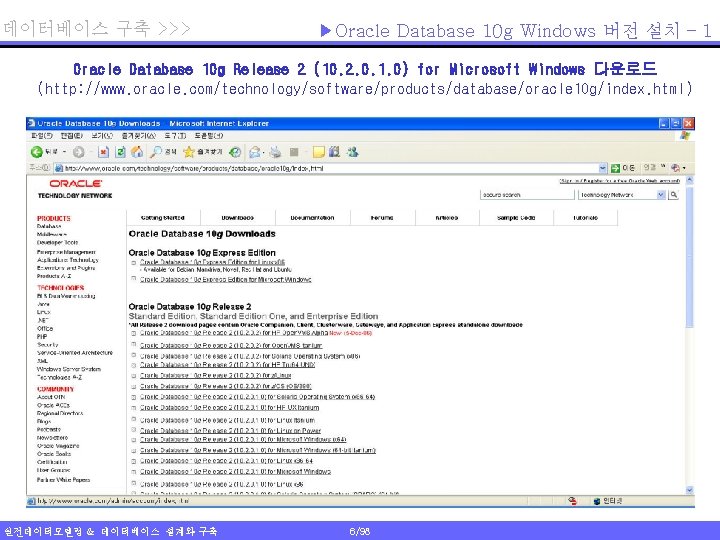
Task: Stop loading with the red X icon
Action: coord(103,152)
